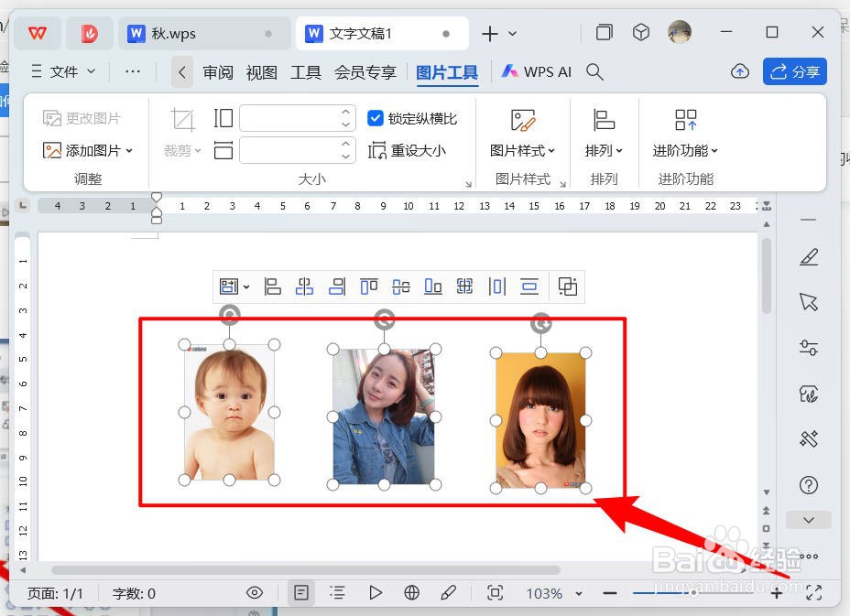Click the zoom slider handle
This screenshot has height=616, width=850.
tap(693, 593)
